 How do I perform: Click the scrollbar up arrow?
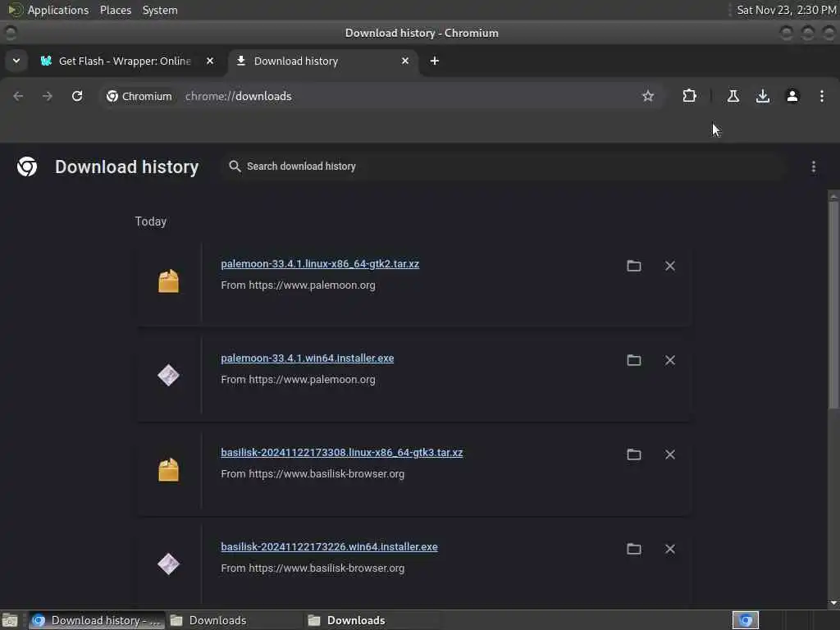pos(833,196)
